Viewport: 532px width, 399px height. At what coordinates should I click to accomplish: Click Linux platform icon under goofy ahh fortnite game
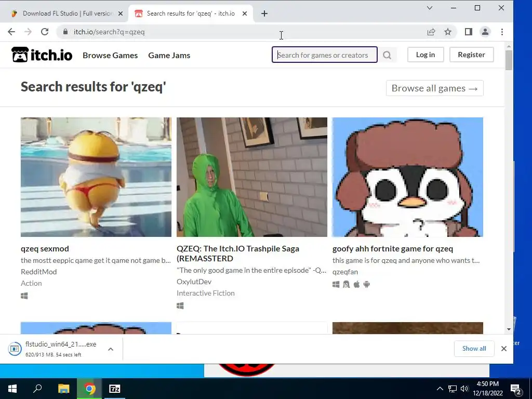(346, 284)
